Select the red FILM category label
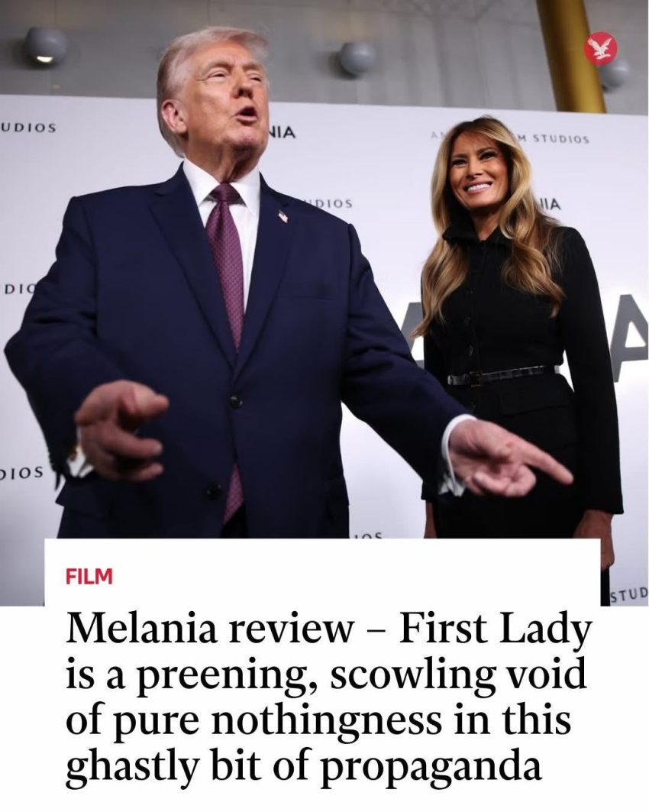This screenshot has height=812, width=649. point(89,577)
